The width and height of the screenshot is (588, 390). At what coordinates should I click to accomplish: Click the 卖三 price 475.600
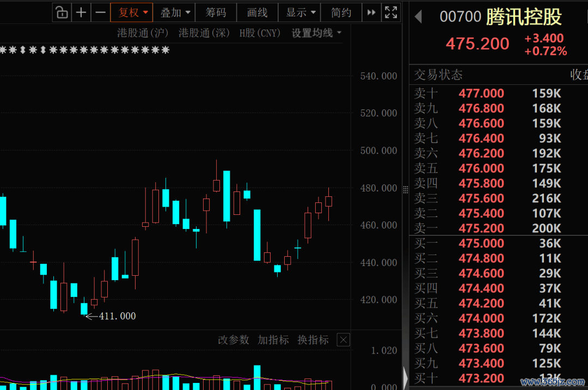(x=481, y=198)
